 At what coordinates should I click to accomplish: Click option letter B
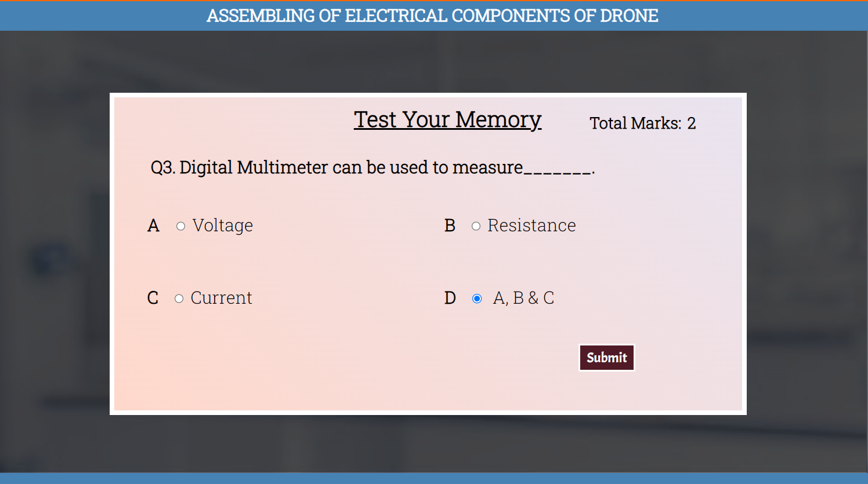point(450,225)
